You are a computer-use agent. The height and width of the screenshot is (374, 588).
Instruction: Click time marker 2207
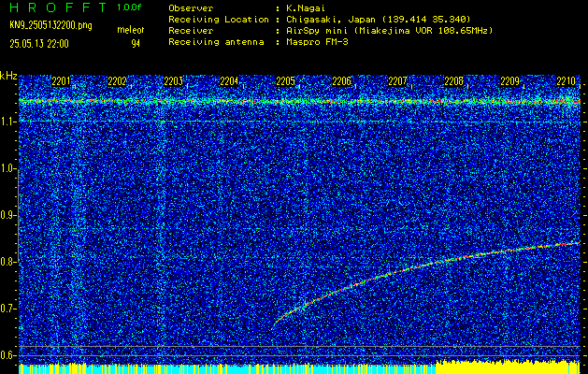click(x=397, y=81)
